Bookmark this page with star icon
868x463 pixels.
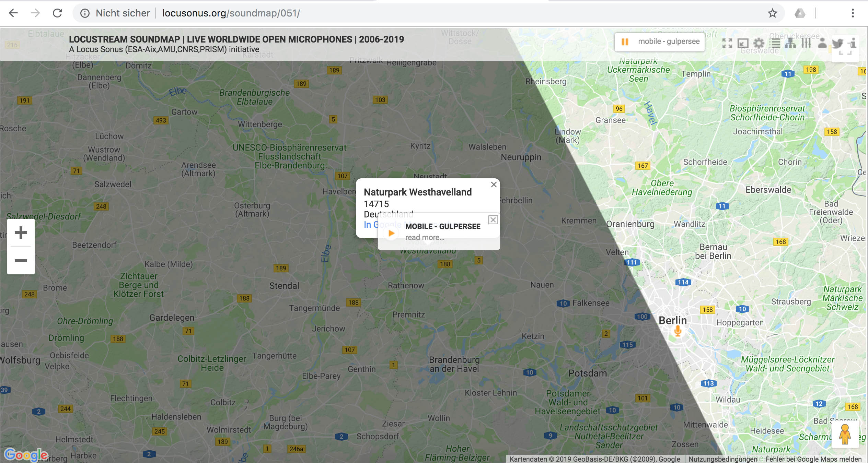click(772, 13)
